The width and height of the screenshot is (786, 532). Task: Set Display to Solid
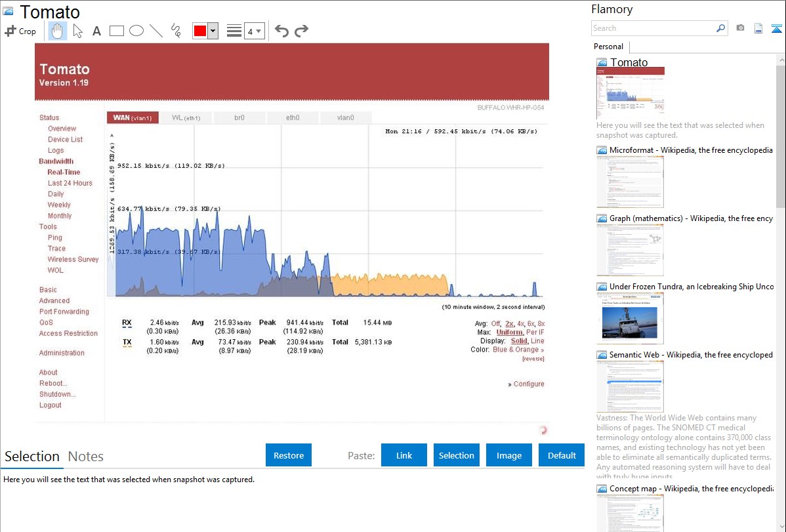pos(519,341)
